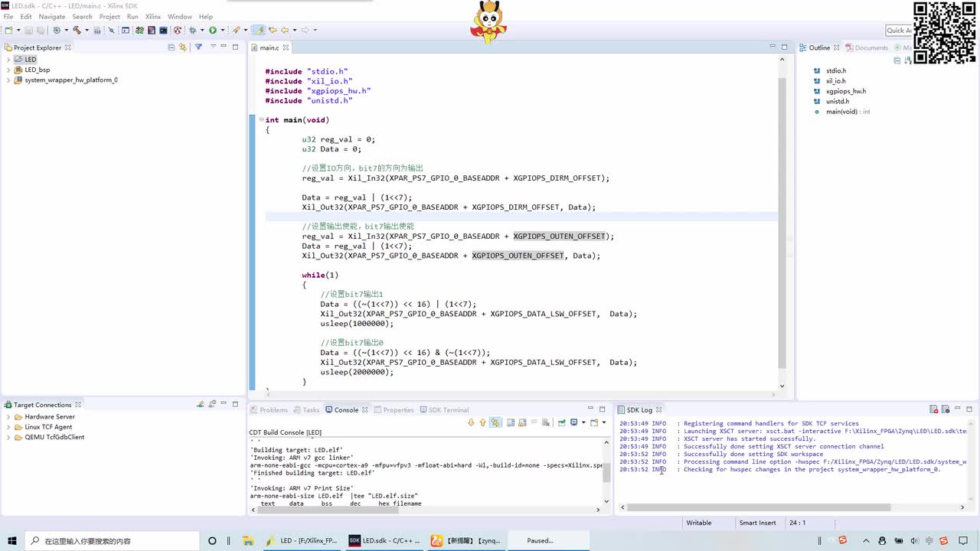Screen dimensions: 980x551
Task: Click the first clear-log icon in SDK Log
Action: click(934, 409)
